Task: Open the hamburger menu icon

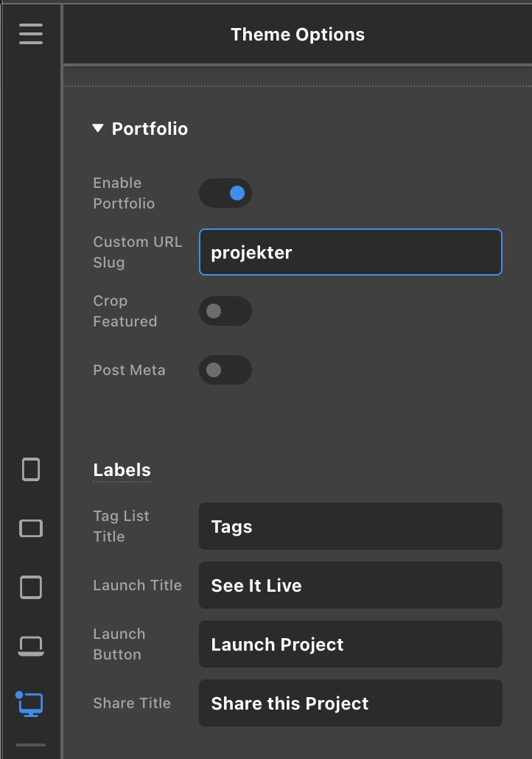Action: coord(31,34)
